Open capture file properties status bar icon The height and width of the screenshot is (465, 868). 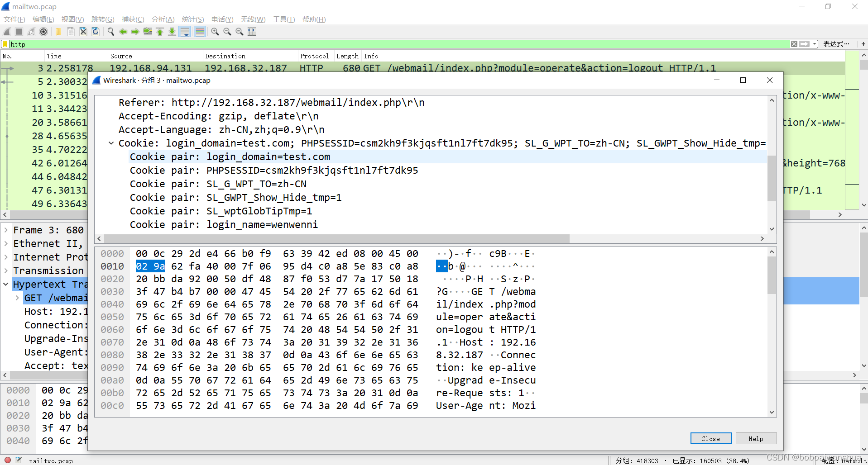(19, 460)
